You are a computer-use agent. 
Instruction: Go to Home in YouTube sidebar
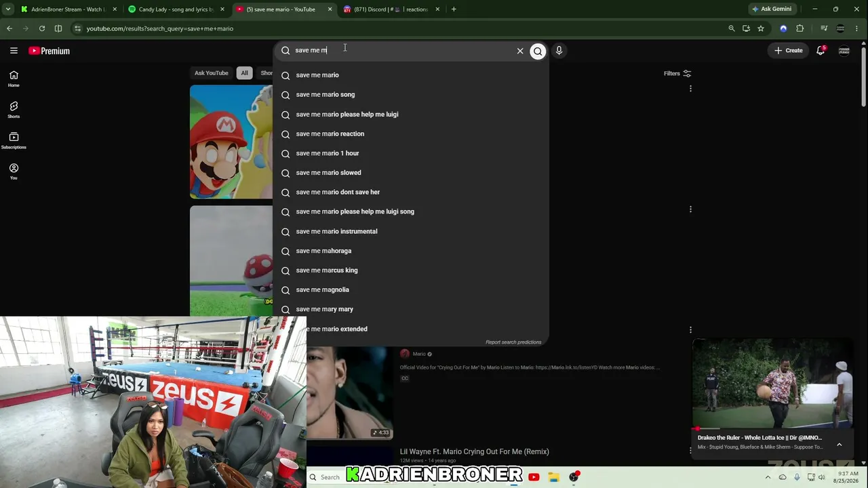coord(14,79)
